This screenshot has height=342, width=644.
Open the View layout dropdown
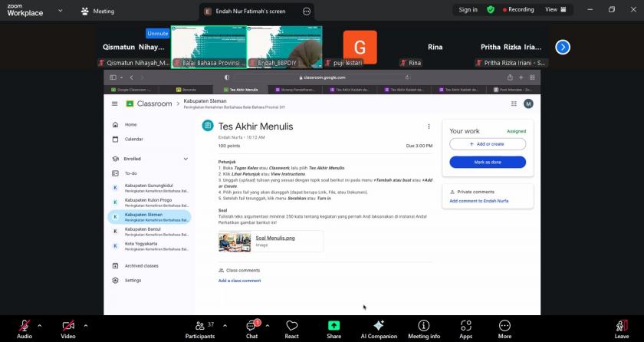(557, 10)
